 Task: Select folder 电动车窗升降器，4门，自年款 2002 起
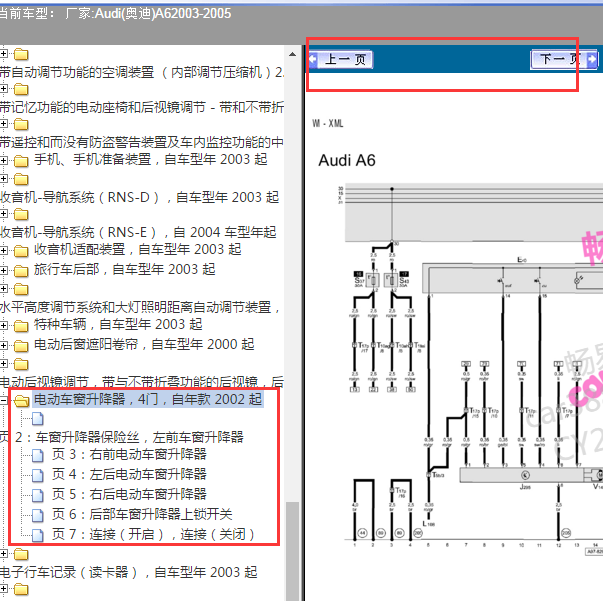[x=148, y=399]
